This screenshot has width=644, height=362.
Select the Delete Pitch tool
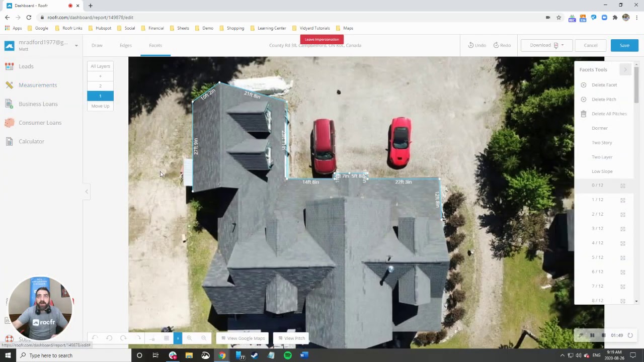click(604, 100)
